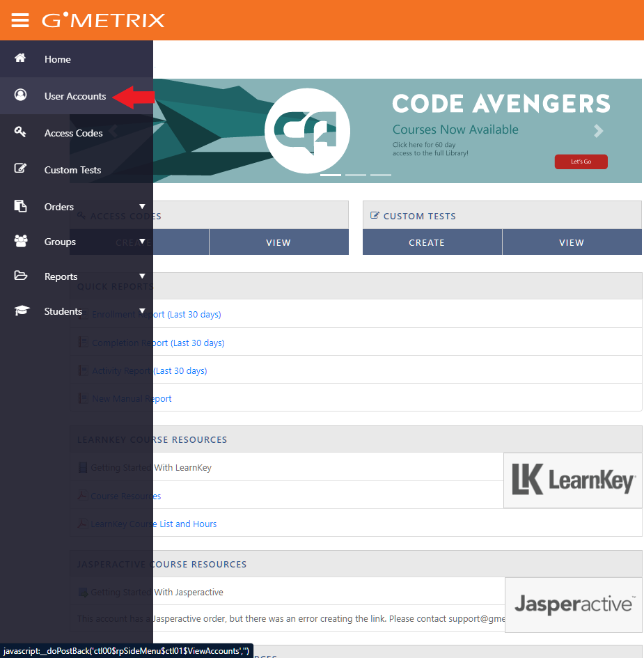The height and width of the screenshot is (658, 644).
Task: Click the GMetrix logo
Action: click(x=103, y=20)
